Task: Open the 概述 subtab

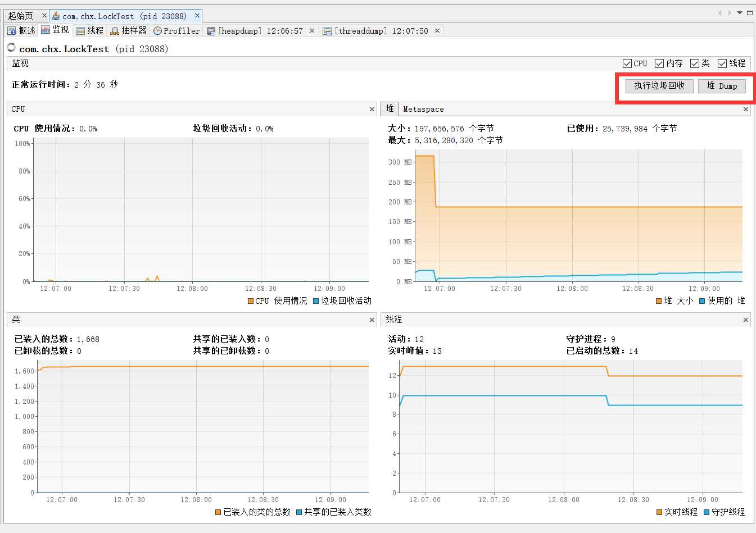Action: tap(21, 30)
